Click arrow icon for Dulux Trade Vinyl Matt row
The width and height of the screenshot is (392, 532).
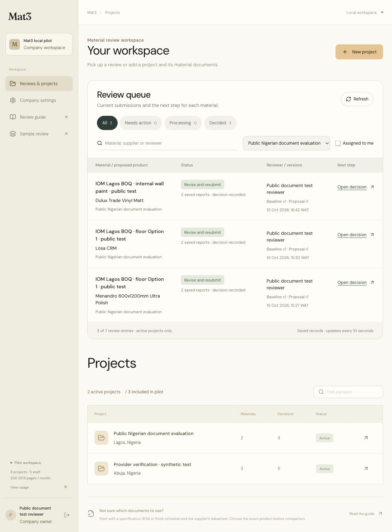point(372,187)
